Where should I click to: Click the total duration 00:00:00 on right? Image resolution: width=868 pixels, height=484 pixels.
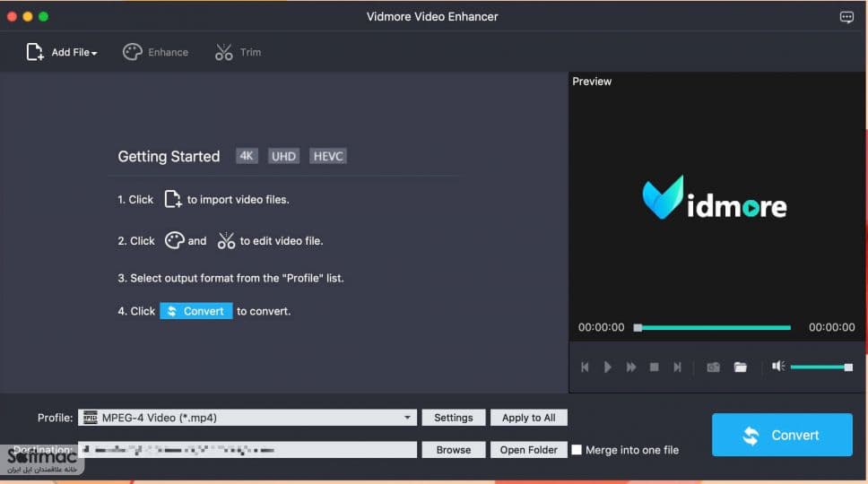[x=831, y=327]
